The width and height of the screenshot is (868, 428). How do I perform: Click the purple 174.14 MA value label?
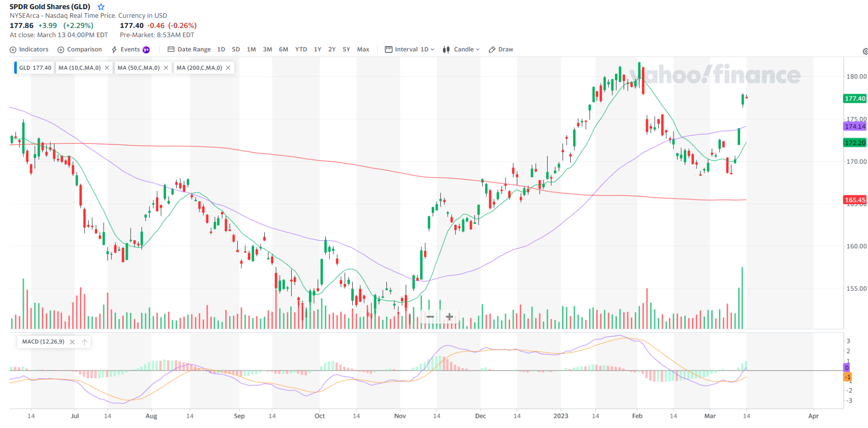point(855,126)
